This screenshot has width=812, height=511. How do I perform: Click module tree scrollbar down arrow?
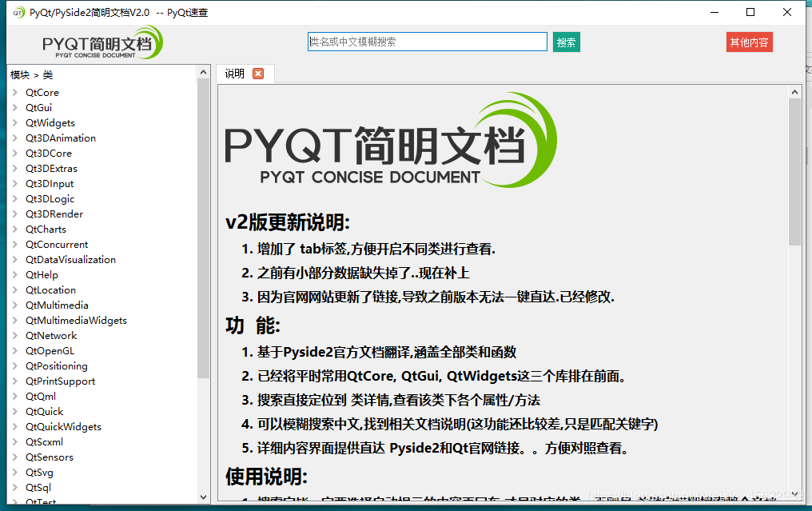pyautogui.click(x=204, y=497)
